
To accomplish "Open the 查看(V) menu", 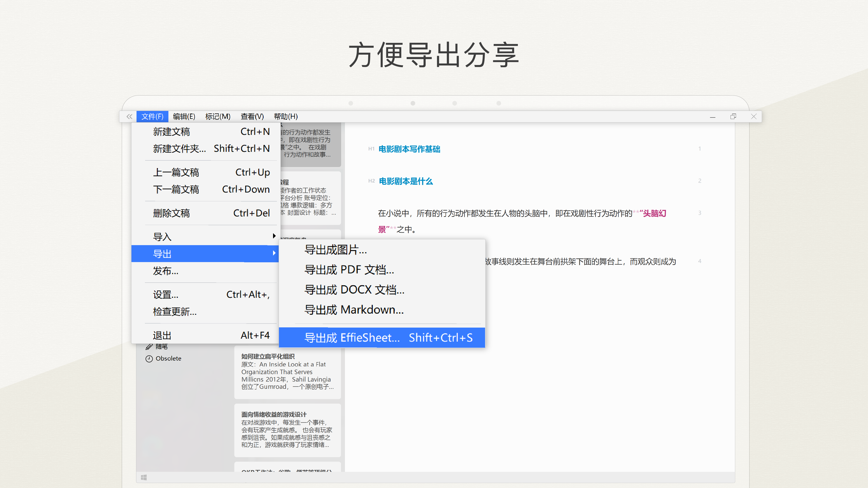I will [252, 116].
